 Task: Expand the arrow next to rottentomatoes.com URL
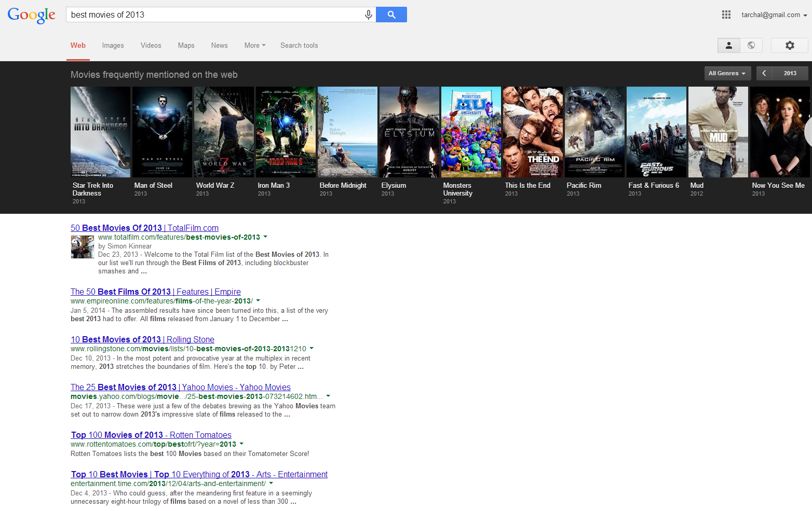241,444
